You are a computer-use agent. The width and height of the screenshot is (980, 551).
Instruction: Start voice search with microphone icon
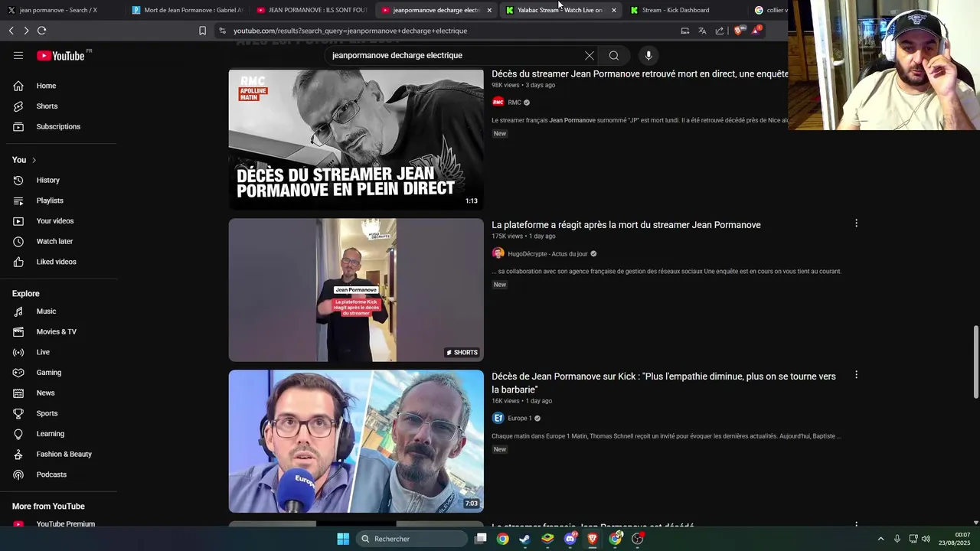648,55
